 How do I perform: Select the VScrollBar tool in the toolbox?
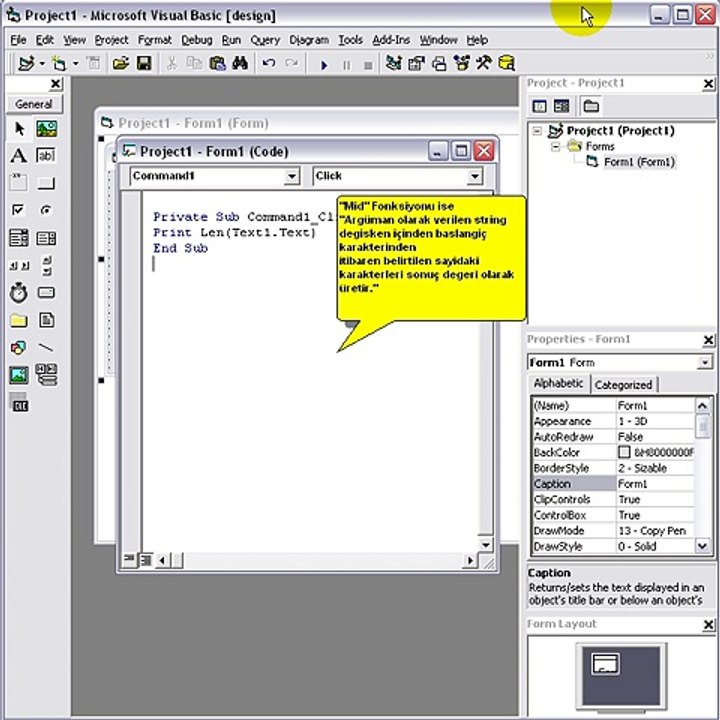pos(46,266)
